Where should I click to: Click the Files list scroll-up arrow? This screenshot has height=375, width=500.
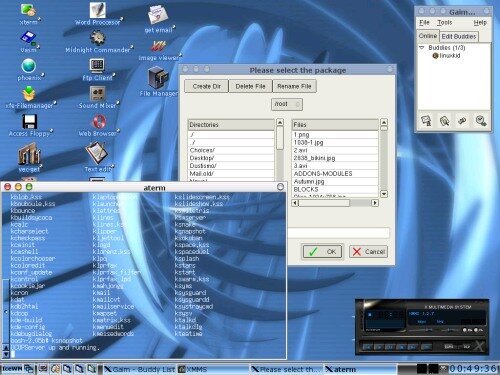point(384,122)
